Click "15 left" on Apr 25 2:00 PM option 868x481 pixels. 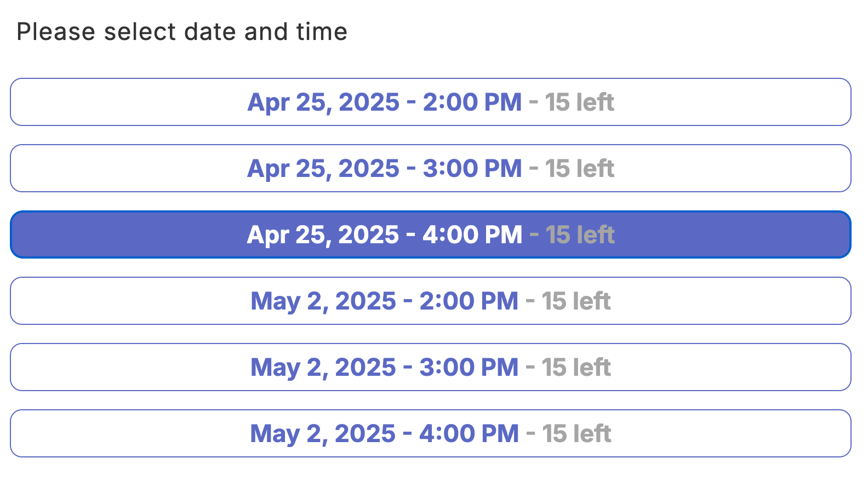click(579, 102)
